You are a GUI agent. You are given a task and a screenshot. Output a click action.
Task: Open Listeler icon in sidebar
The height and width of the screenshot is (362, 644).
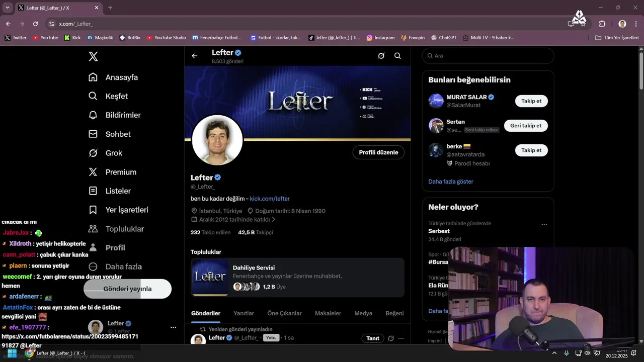point(93,191)
